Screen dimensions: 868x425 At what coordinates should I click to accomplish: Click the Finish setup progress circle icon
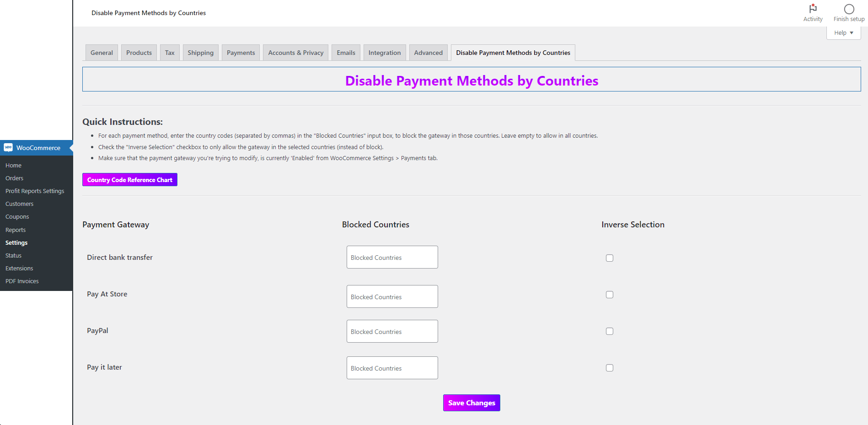[849, 9]
